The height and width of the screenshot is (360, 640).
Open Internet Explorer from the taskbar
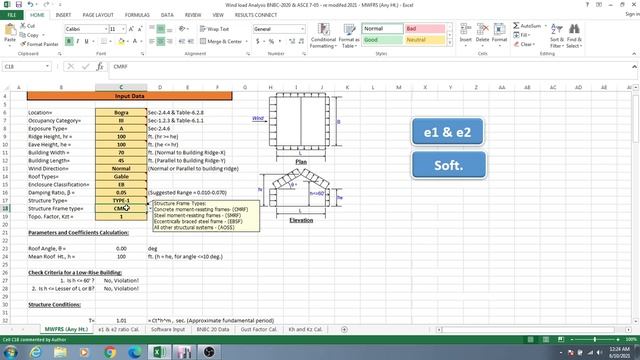(36, 352)
